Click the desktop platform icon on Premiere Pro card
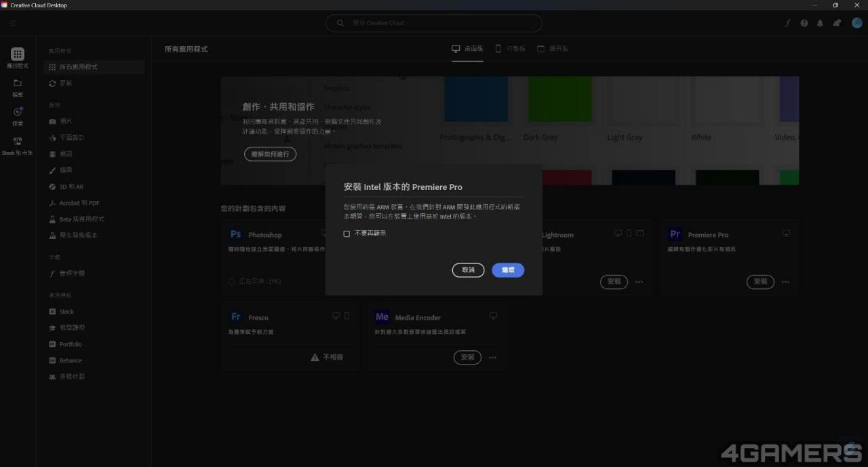Image resolution: width=868 pixels, height=467 pixels. coord(786,233)
